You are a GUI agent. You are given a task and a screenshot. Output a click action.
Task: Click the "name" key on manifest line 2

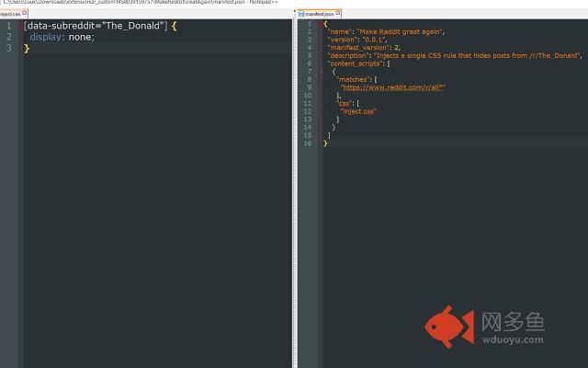(339, 32)
